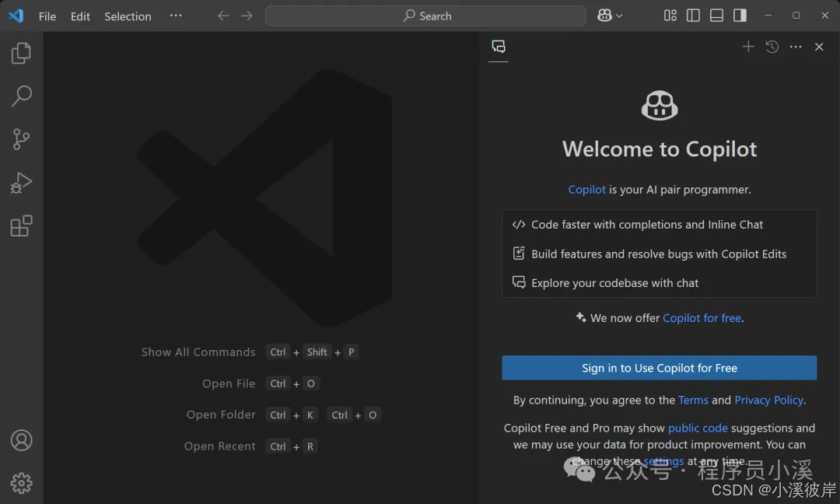The image size is (840, 504).
Task: Open the Run and Debug view
Action: [x=22, y=183]
